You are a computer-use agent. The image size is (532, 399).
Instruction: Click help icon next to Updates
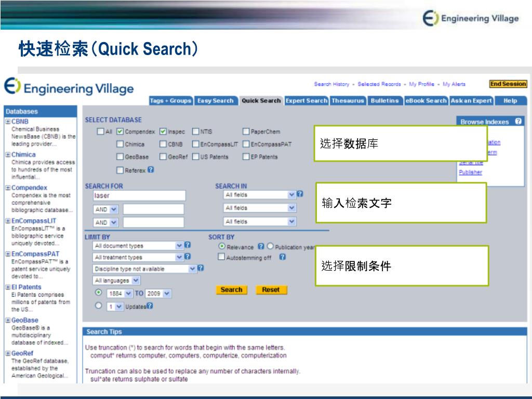click(x=150, y=305)
